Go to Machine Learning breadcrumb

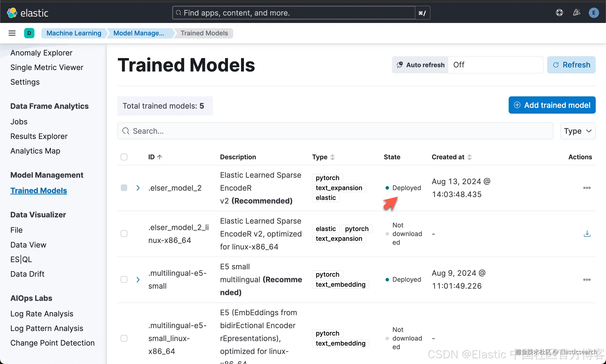point(74,33)
